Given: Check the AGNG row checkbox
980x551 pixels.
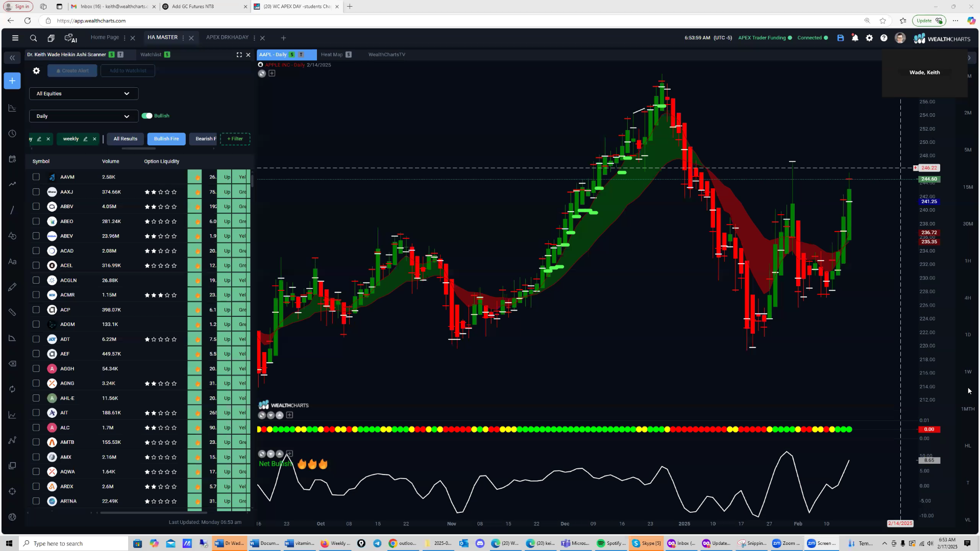Looking at the screenshot, I should [x=36, y=383].
